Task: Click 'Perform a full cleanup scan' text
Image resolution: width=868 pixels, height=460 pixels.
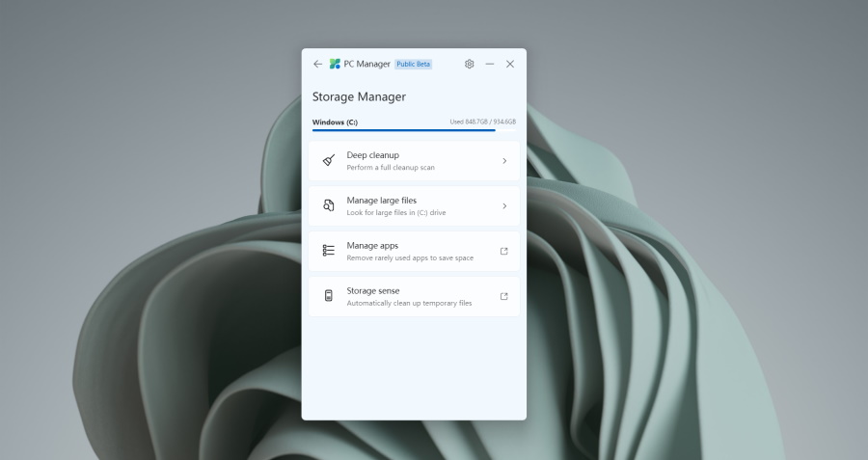Action: [x=391, y=168]
